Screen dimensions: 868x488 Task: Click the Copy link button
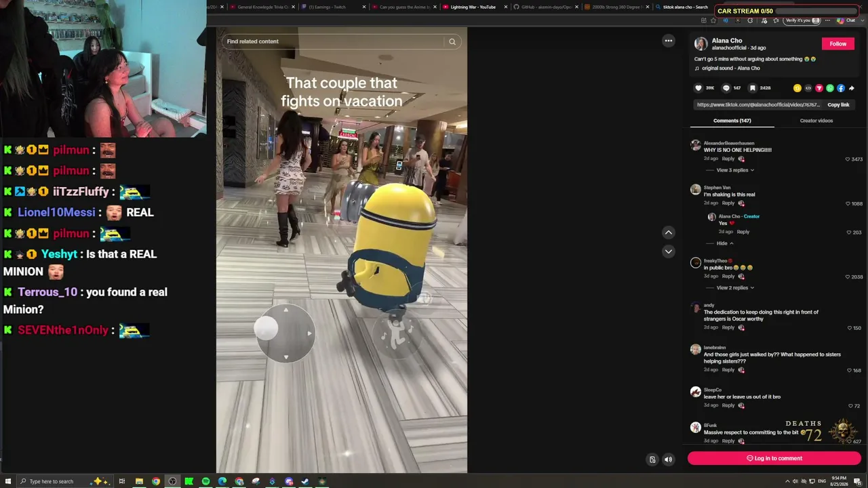[838, 105]
